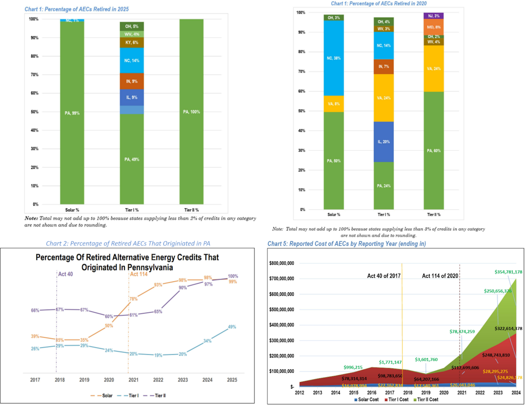Image resolution: width=532 pixels, height=409 pixels.
Task: Click the "19%" Tier I data label
Action: tap(158, 355)
